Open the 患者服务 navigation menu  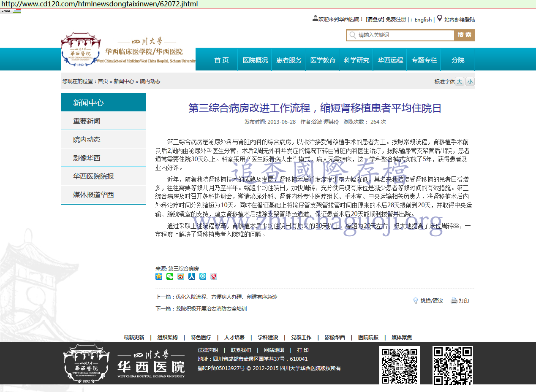point(289,60)
